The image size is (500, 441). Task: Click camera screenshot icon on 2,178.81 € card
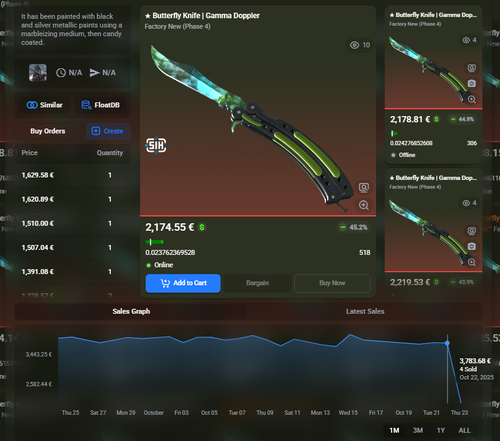point(471,83)
